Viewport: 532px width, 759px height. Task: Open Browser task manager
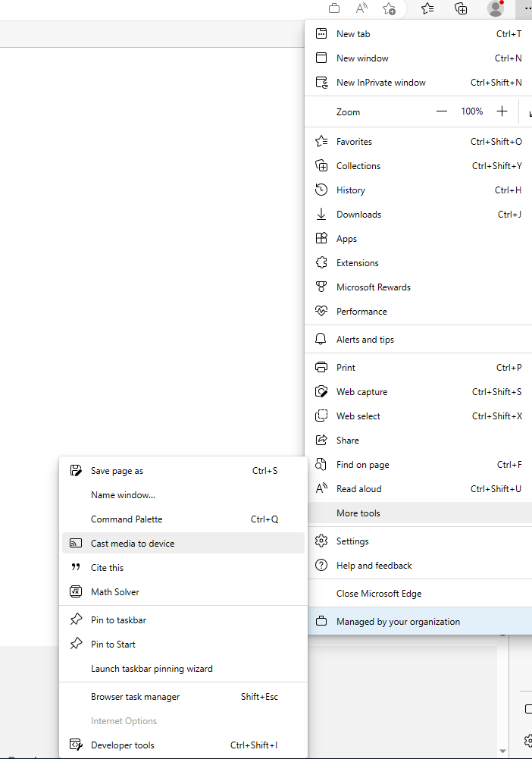(x=183, y=696)
